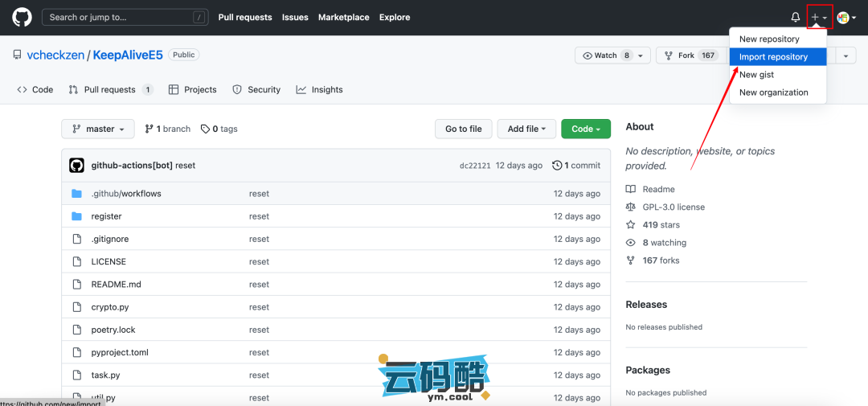Click the github-actions bot avatar
This screenshot has width=868, height=406.
(77, 166)
